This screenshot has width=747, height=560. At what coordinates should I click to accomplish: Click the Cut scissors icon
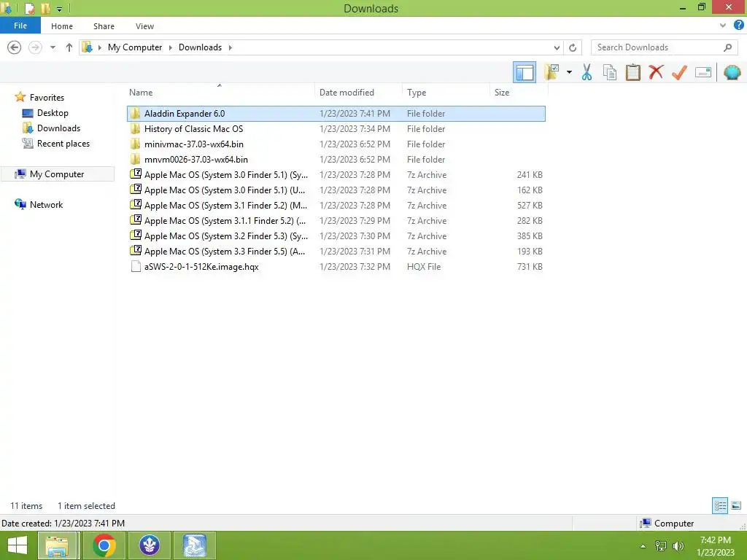tap(587, 72)
